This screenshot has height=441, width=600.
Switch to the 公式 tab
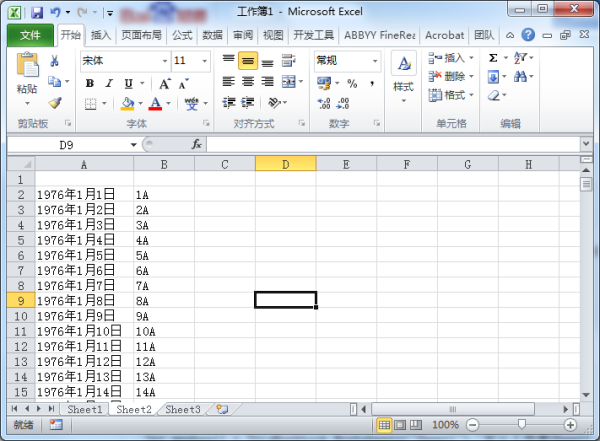pos(182,35)
